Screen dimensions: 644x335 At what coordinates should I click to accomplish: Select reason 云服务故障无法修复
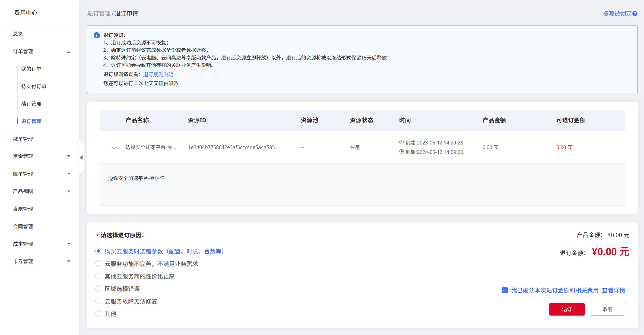pyautogui.click(x=98, y=301)
